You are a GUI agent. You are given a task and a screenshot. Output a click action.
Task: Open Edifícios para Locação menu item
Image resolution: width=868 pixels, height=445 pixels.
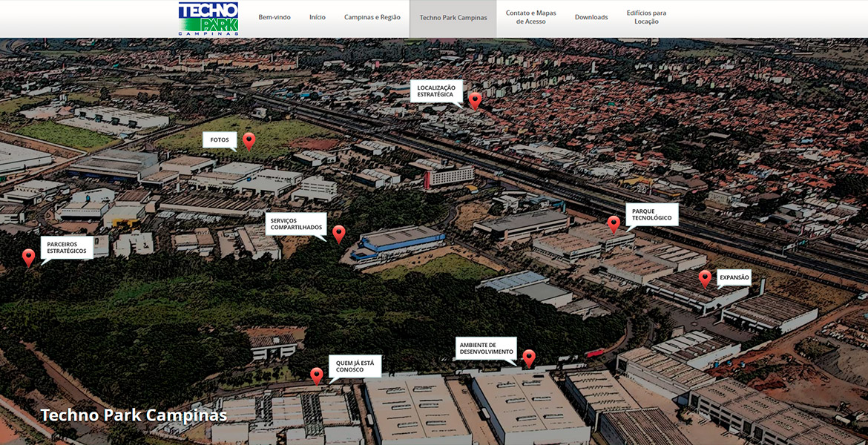point(647,17)
